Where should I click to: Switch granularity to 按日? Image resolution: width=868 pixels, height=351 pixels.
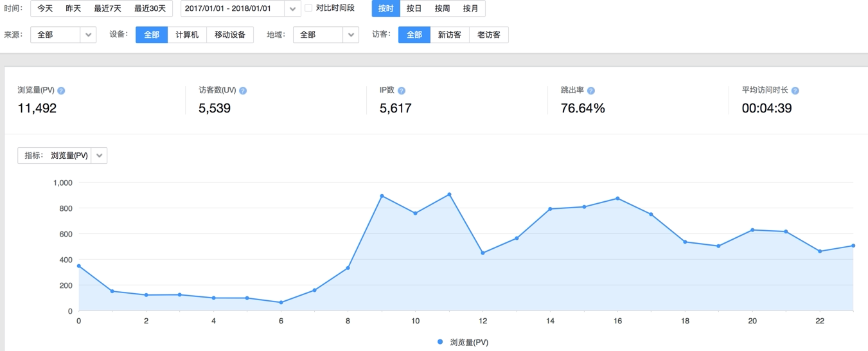point(414,8)
